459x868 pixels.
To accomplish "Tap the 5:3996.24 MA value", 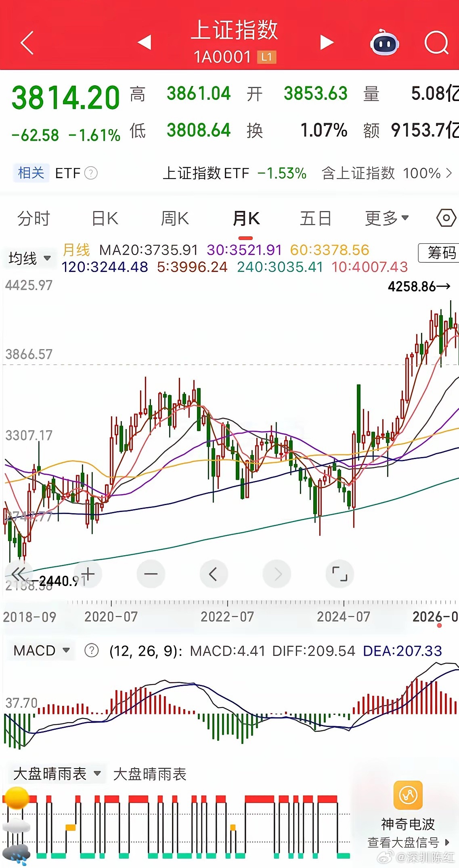I will pos(192,267).
